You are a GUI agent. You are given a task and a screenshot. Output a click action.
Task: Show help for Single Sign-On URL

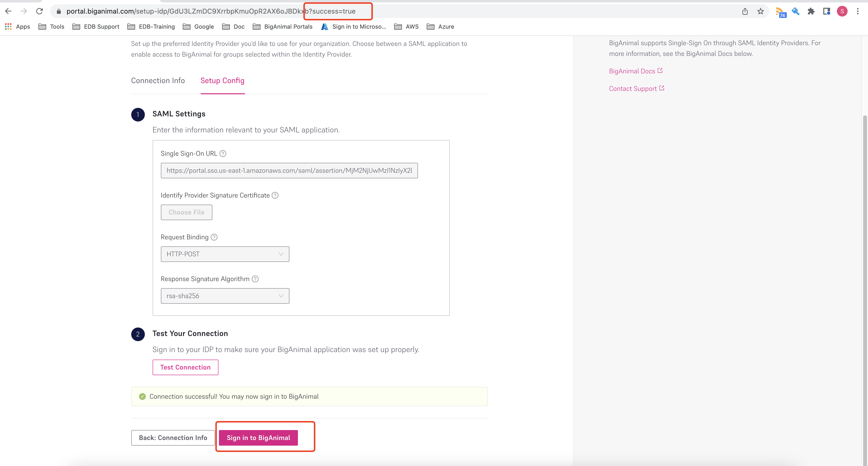point(223,154)
